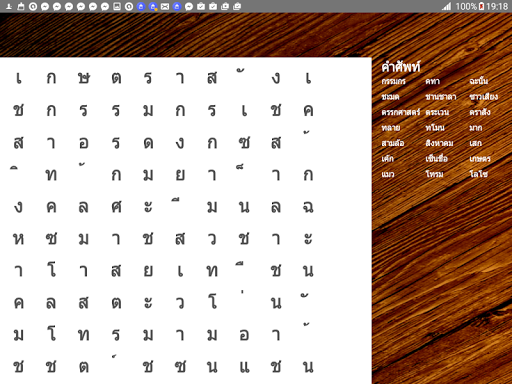Tap the image gallery notification icon
The image size is (512, 384).
point(117,6)
